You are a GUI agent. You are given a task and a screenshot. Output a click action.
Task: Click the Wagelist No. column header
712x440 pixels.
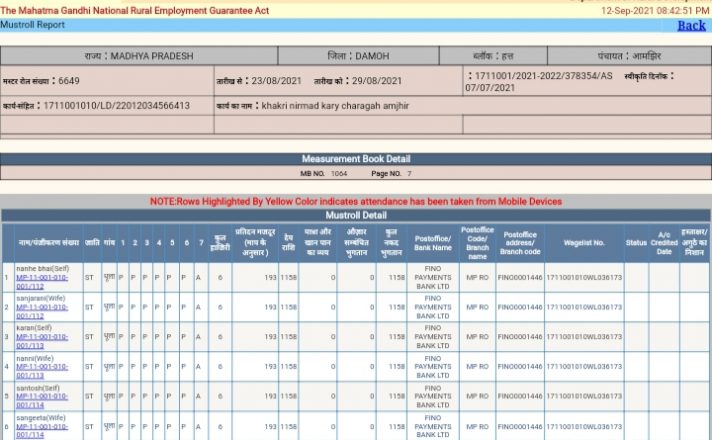click(584, 243)
